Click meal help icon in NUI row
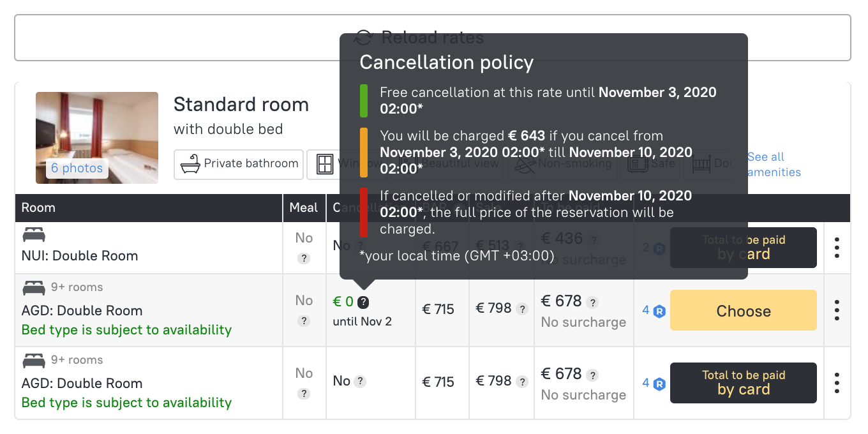The height and width of the screenshot is (434, 868). (304, 258)
